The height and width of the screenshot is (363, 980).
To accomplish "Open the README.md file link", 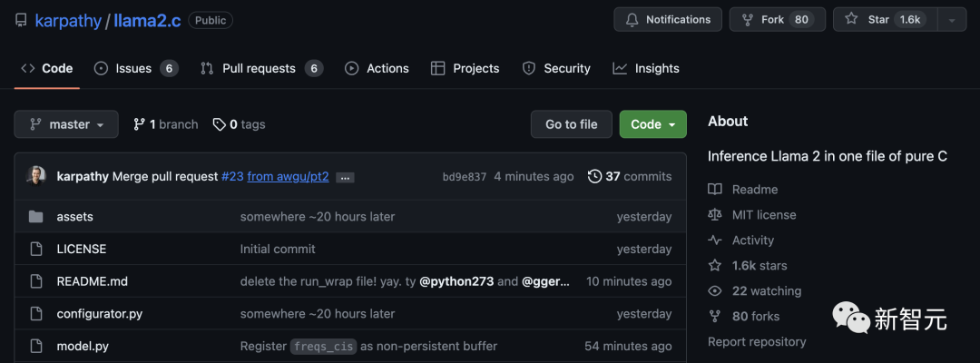I will pyautogui.click(x=92, y=281).
